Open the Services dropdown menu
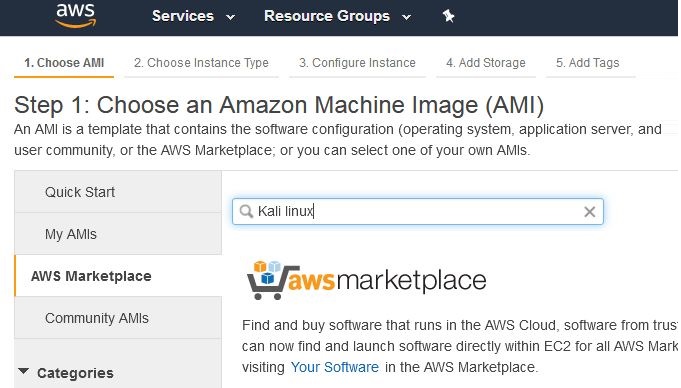 [x=193, y=16]
